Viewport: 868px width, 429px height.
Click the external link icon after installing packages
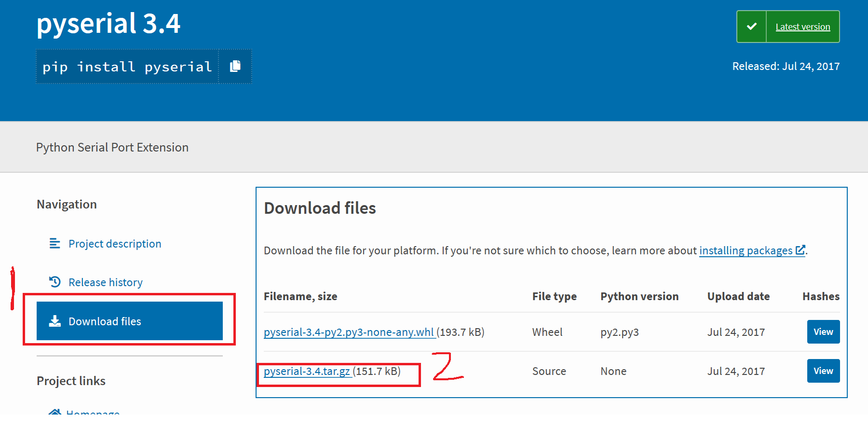click(800, 250)
